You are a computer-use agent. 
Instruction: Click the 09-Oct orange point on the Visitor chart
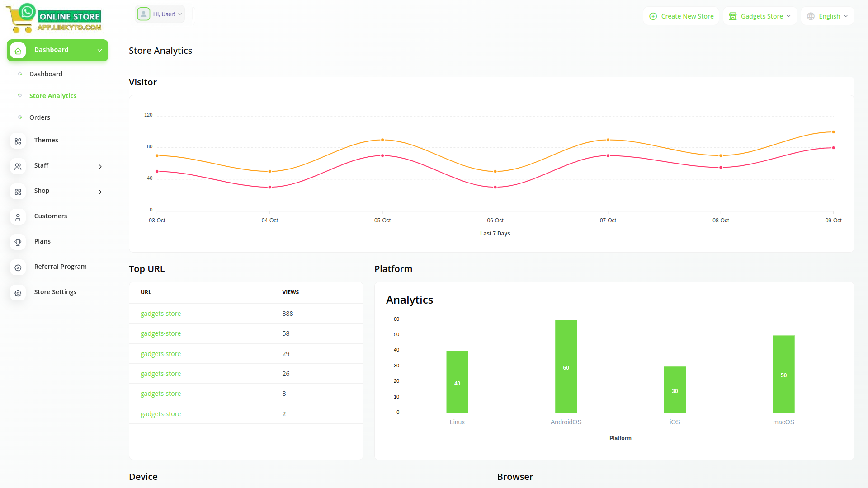coord(833,132)
